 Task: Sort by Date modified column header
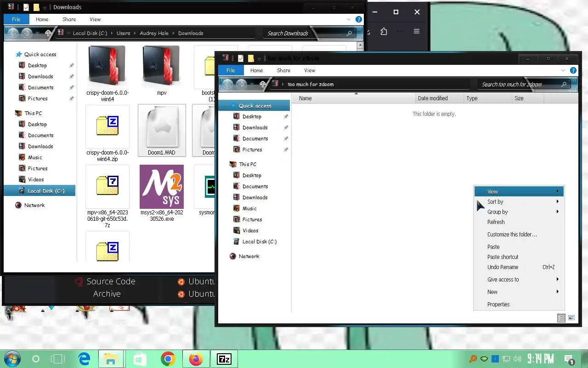(x=439, y=98)
